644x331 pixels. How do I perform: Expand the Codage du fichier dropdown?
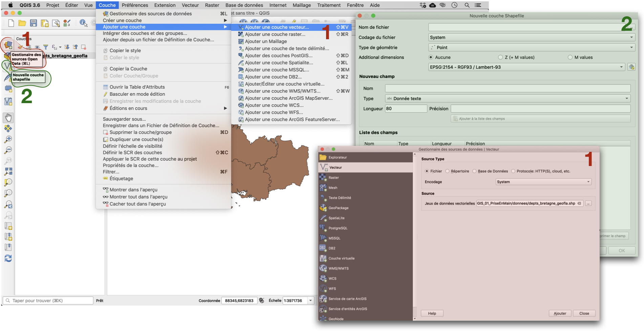pyautogui.click(x=531, y=38)
